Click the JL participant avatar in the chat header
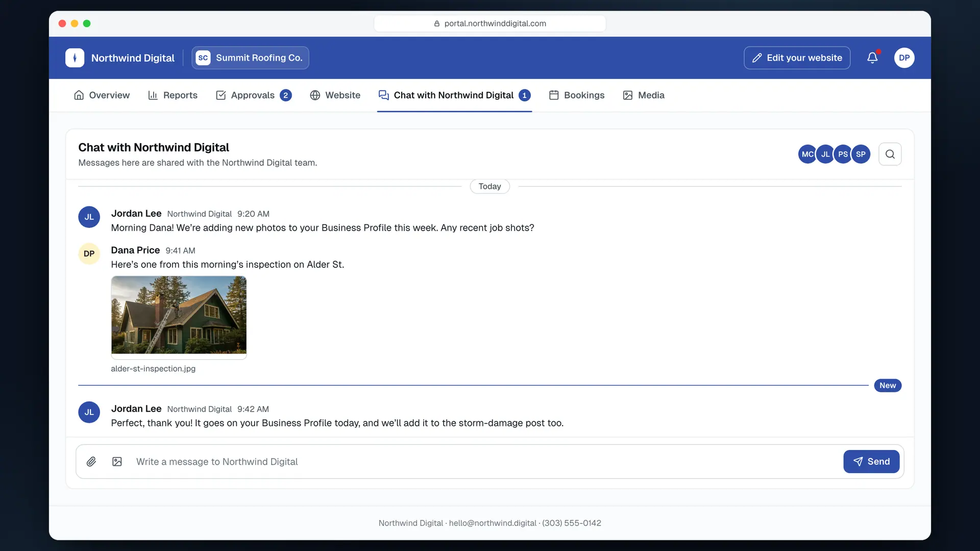This screenshot has width=980, height=551. pyautogui.click(x=825, y=154)
